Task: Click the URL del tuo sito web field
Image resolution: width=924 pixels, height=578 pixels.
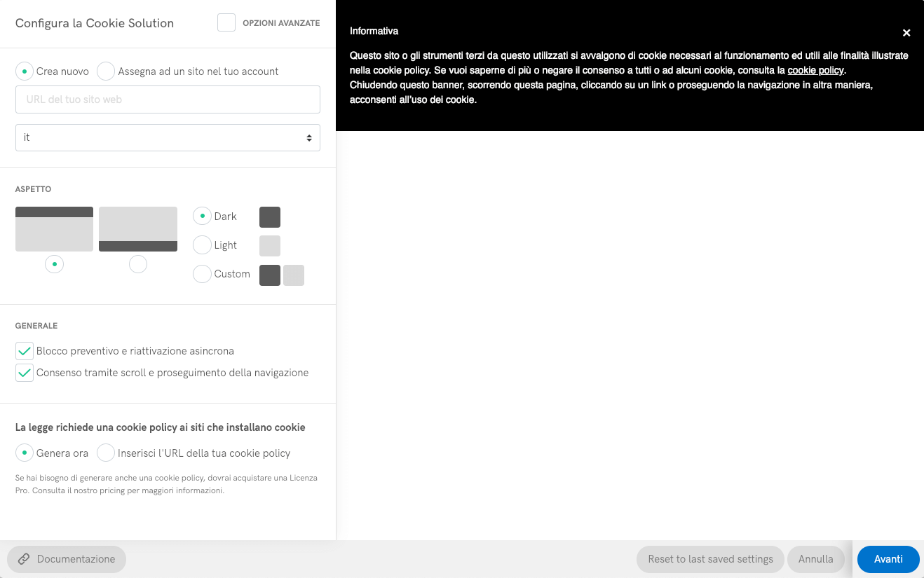Action: tap(168, 99)
